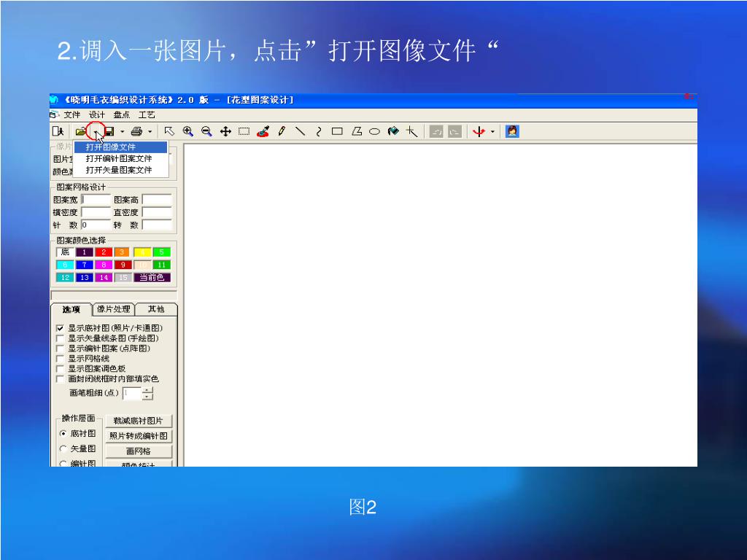The width and height of the screenshot is (747, 560).
Task: Select the polygon shape tool
Action: (x=356, y=131)
